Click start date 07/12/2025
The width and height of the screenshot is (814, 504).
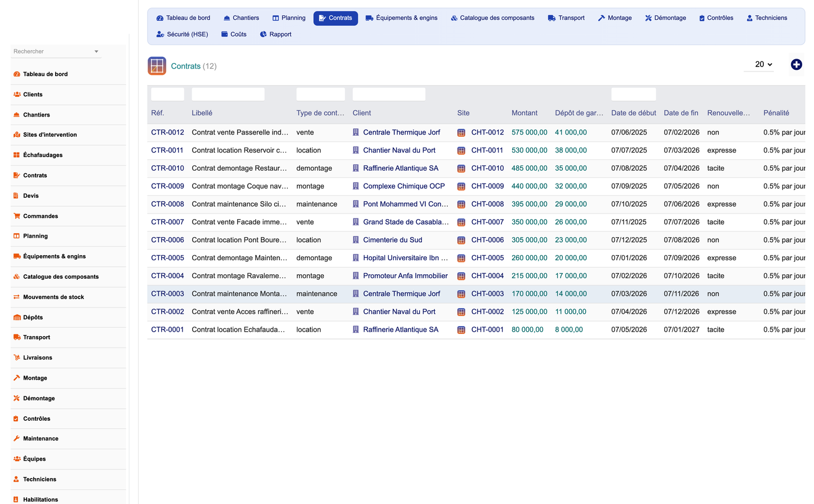tap(629, 240)
